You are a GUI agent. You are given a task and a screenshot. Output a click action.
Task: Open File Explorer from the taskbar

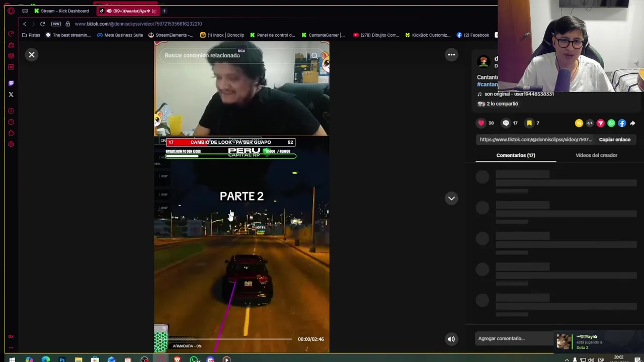click(78, 359)
